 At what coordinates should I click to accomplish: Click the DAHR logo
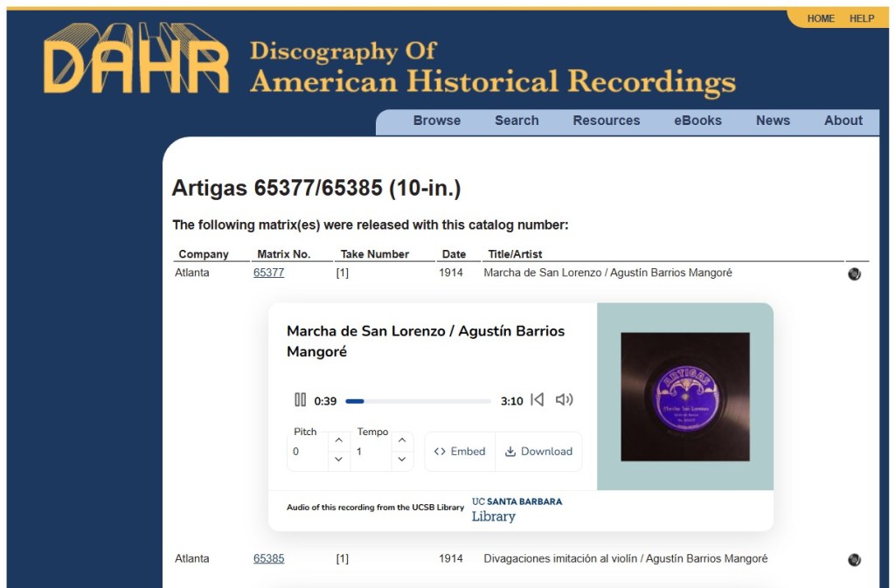(x=136, y=59)
